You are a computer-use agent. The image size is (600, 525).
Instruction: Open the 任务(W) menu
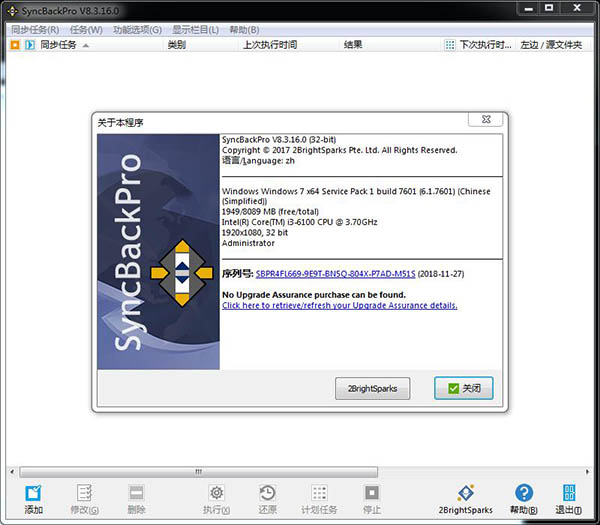coord(86,30)
